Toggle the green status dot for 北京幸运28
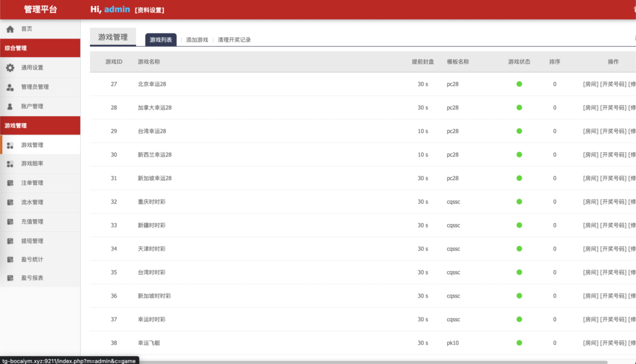The width and height of the screenshot is (636, 364). 519,84
